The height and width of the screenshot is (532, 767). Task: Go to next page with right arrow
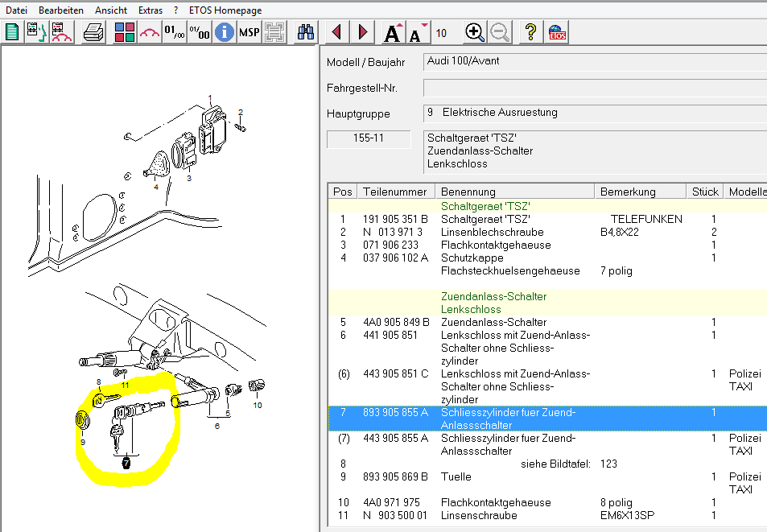click(x=362, y=32)
